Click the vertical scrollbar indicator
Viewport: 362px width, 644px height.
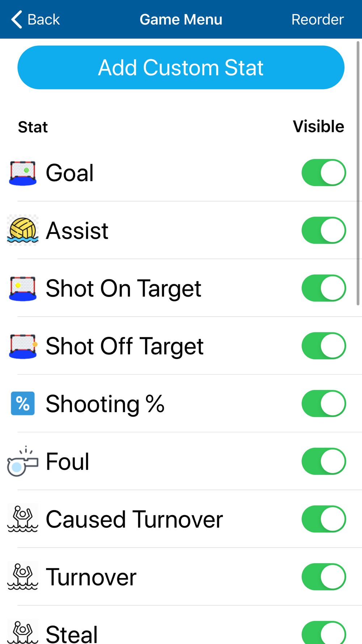point(358,173)
